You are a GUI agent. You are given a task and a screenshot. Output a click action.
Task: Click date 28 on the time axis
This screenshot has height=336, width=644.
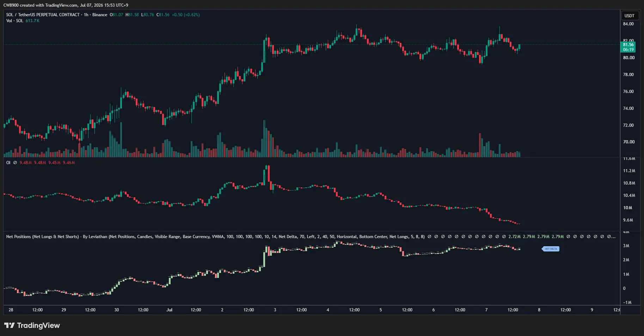[11, 310]
